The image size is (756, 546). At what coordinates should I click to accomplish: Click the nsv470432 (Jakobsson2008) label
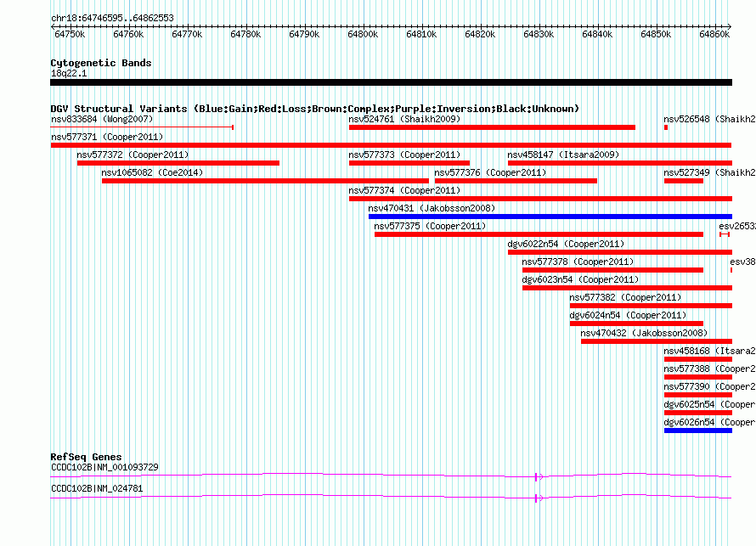[x=644, y=333]
